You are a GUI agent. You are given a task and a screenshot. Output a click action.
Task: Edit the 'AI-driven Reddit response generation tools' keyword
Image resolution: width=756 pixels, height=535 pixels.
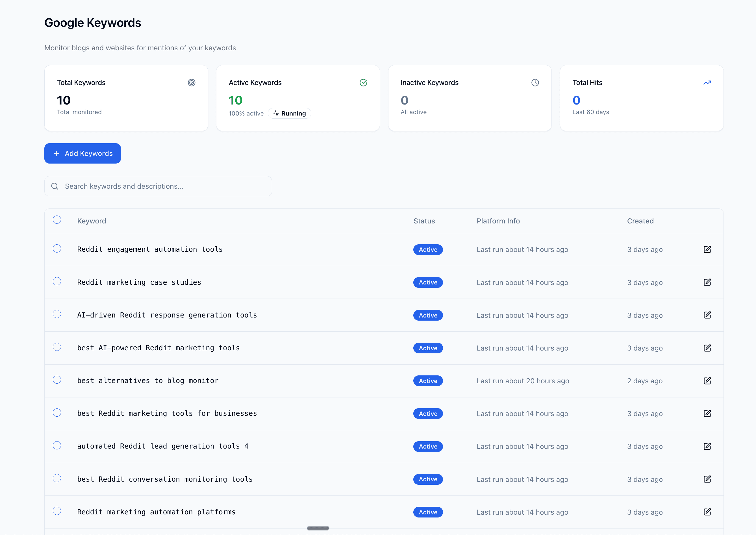pyautogui.click(x=707, y=315)
